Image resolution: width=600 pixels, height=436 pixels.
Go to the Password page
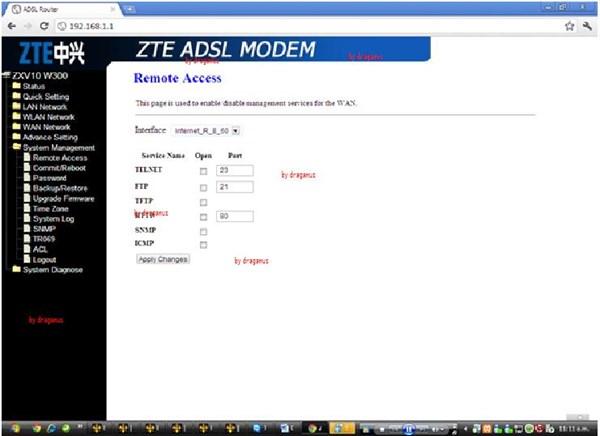pyautogui.click(x=49, y=178)
